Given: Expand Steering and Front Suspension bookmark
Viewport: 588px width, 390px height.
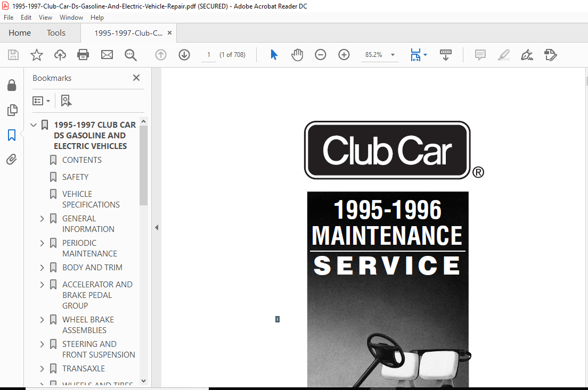Looking at the screenshot, I should click(x=42, y=344).
